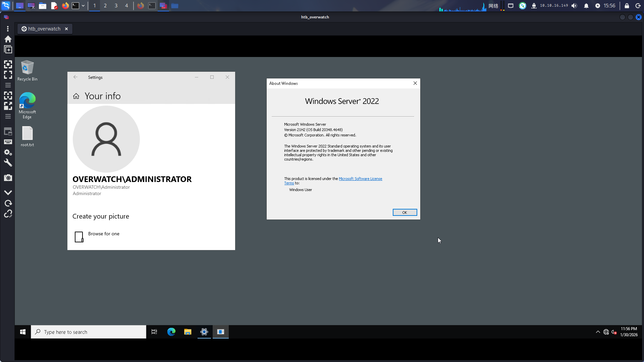The image size is (644, 362).
Task: Click the refresh icon in the Remmina sidebar
Action: pos(8,203)
